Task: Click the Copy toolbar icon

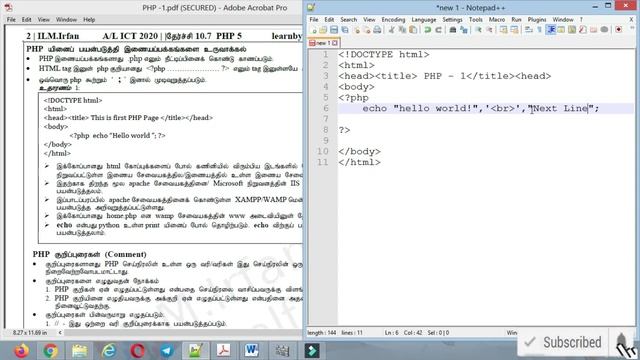Action: [x=402, y=30]
